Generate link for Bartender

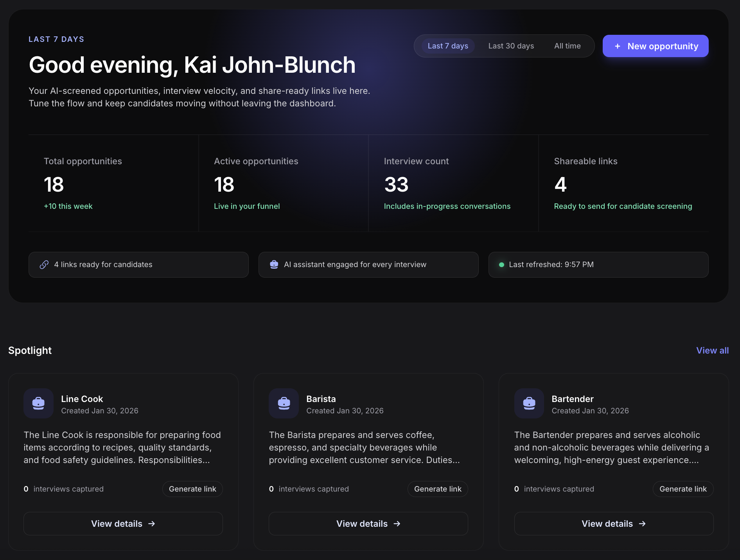[x=683, y=489]
